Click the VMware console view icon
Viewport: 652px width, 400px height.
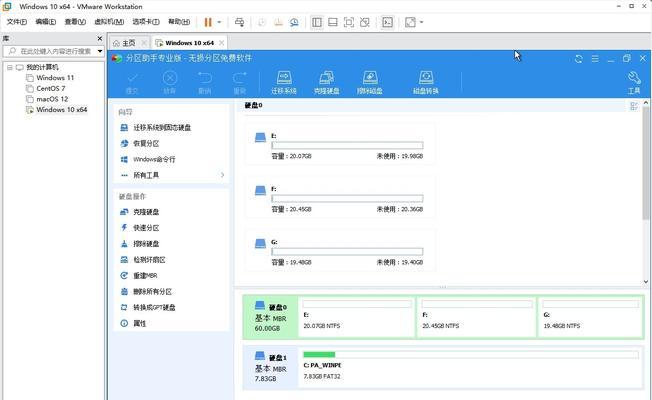(388, 22)
